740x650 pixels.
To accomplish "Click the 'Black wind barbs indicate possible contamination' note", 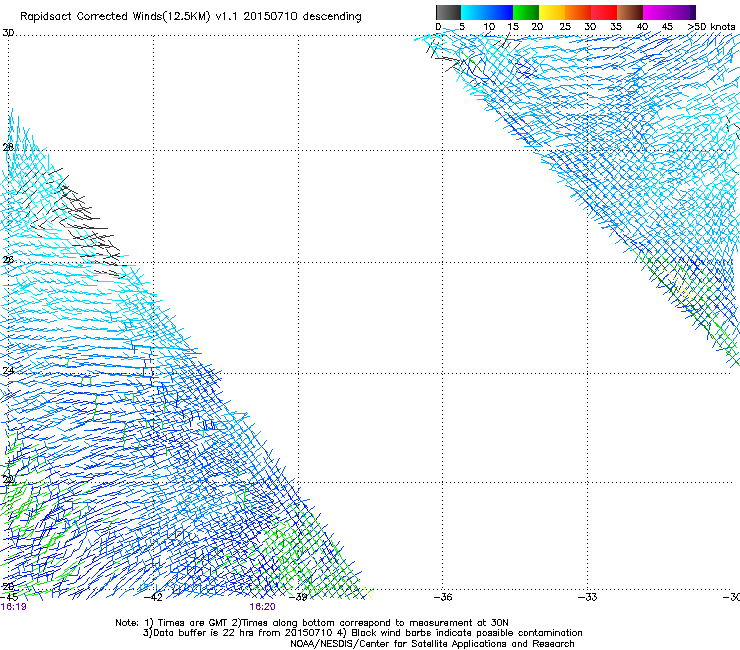I will (467, 633).
